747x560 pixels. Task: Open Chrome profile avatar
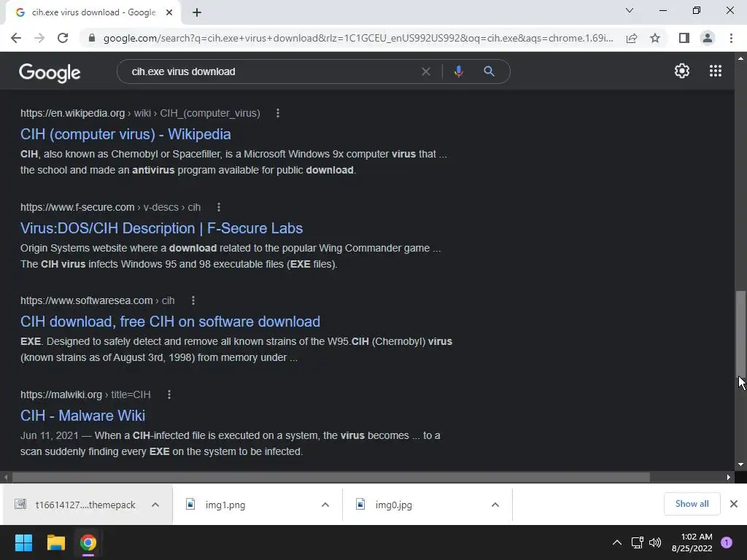708,38
